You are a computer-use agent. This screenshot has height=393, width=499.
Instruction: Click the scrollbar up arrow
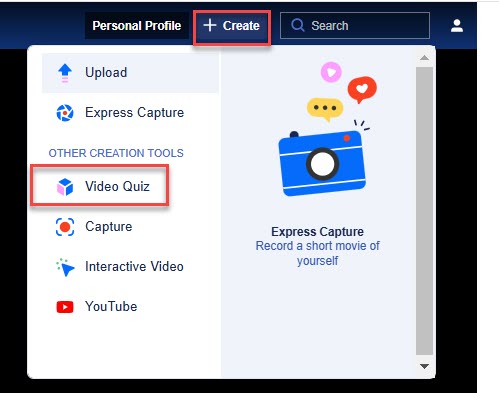[424, 58]
